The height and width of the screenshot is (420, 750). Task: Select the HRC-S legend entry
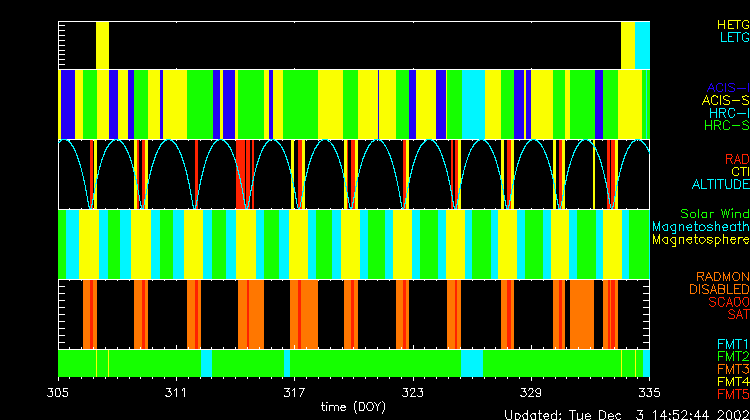(x=725, y=126)
